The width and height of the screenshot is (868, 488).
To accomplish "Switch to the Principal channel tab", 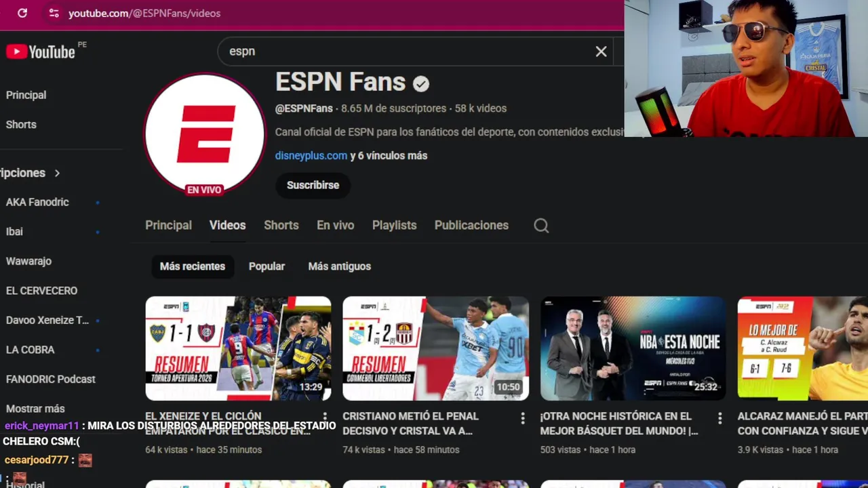I will click(x=168, y=225).
